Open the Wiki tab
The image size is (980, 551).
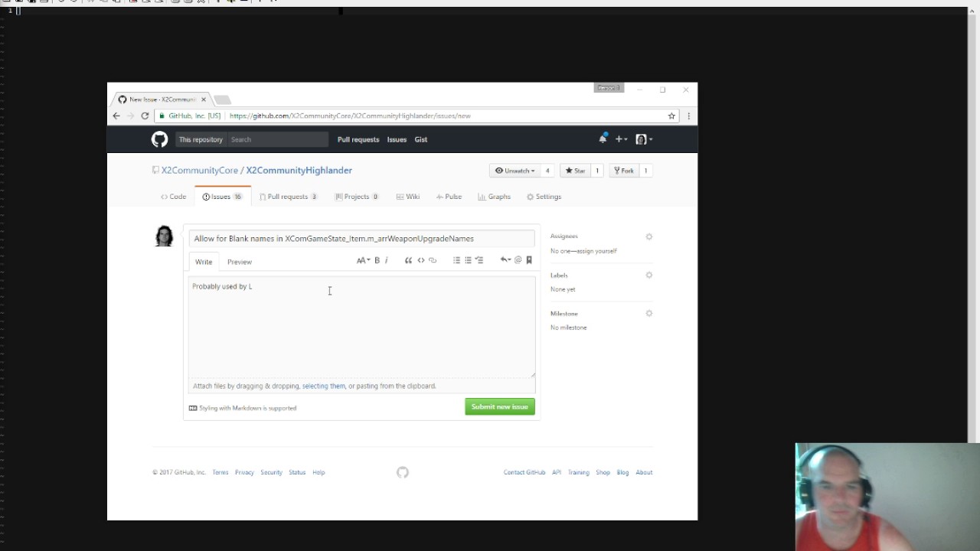(x=408, y=197)
